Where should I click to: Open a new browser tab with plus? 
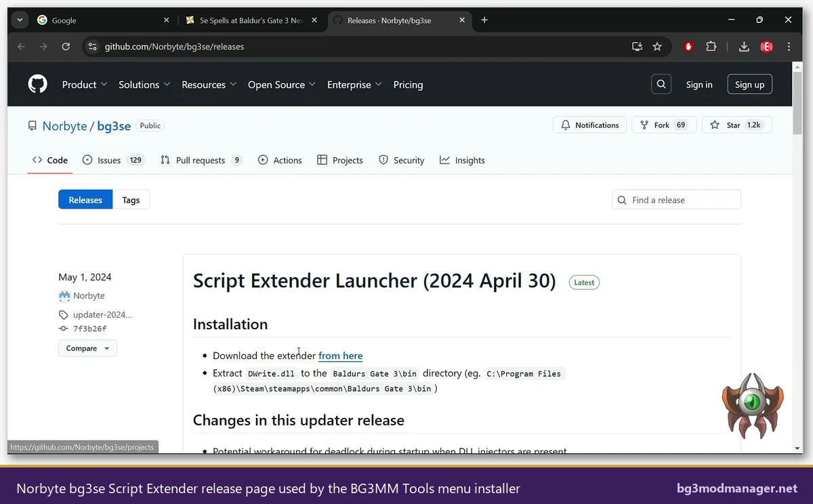(484, 20)
